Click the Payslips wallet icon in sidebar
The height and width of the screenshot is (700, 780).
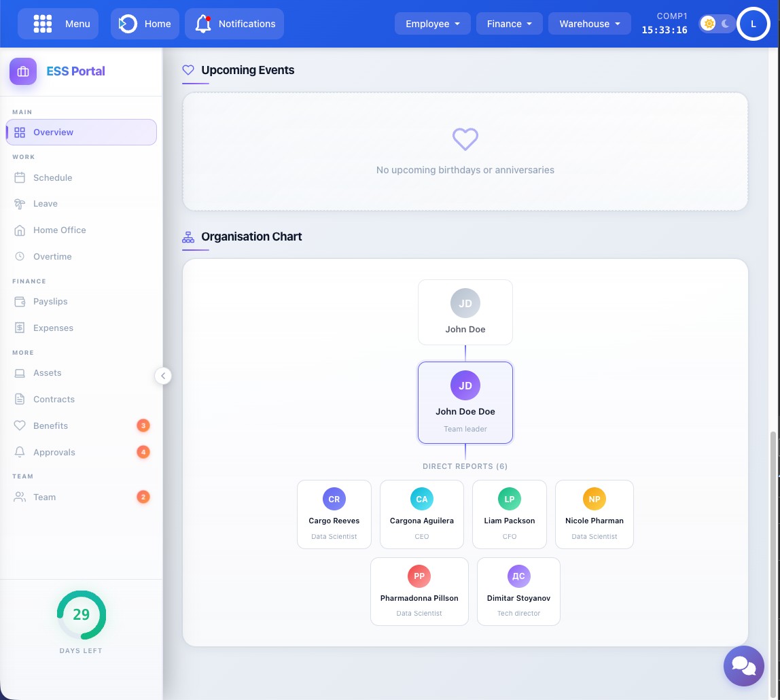(x=20, y=302)
